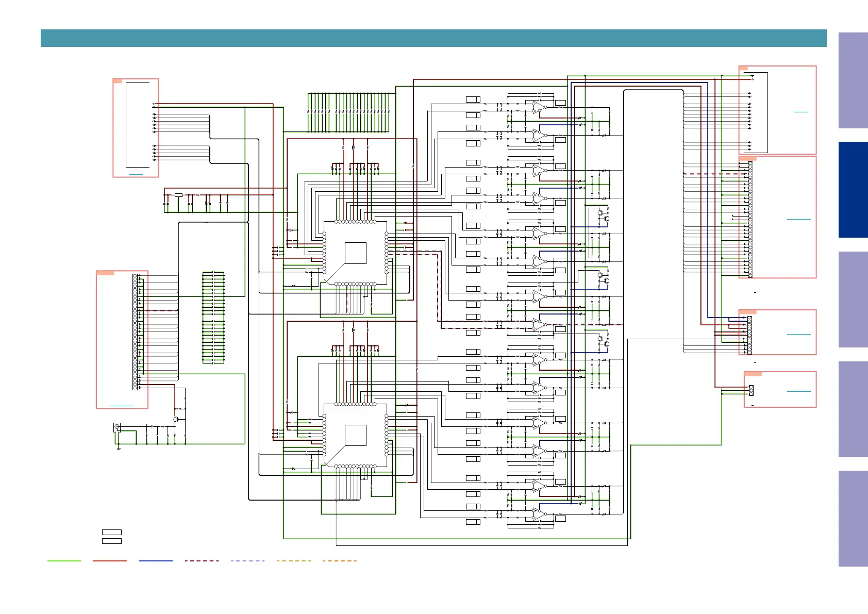The height and width of the screenshot is (614, 868).
Task: Click the dark red dashed legend line
Action: coord(202,560)
